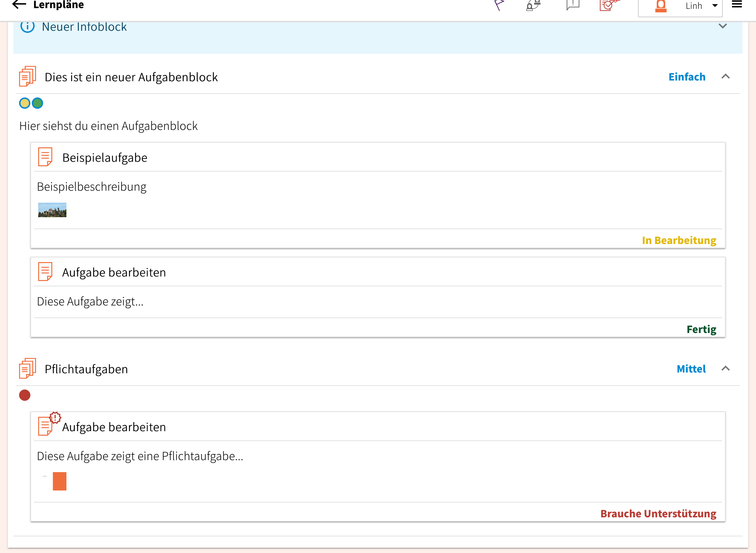Click the back arrow next to Lernpläne

tap(19, 5)
